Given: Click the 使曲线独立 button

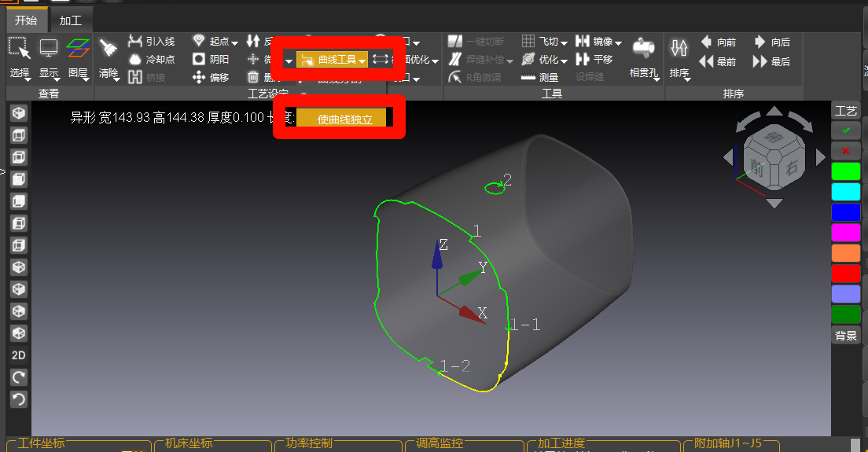Looking at the screenshot, I should 344,119.
